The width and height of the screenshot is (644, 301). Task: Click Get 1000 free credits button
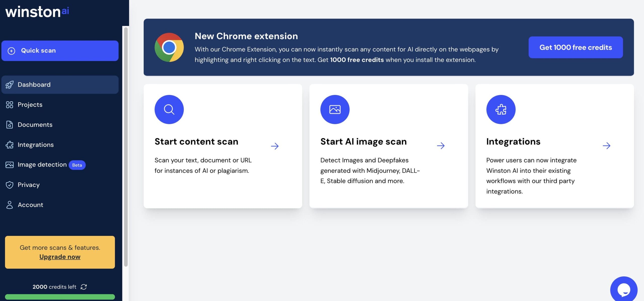click(x=576, y=47)
